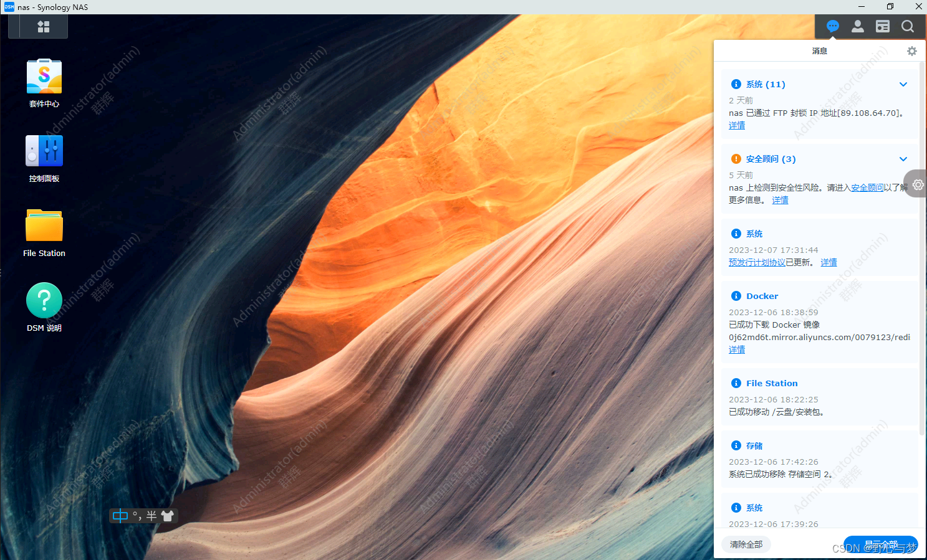Open 详情 link in security advisor message
The image size is (927, 560).
click(781, 200)
